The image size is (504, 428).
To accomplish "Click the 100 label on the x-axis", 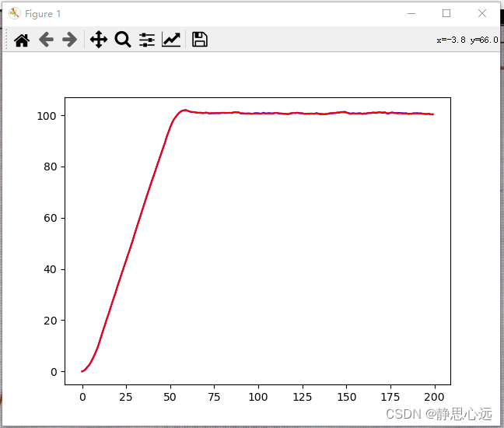I will click(258, 397).
